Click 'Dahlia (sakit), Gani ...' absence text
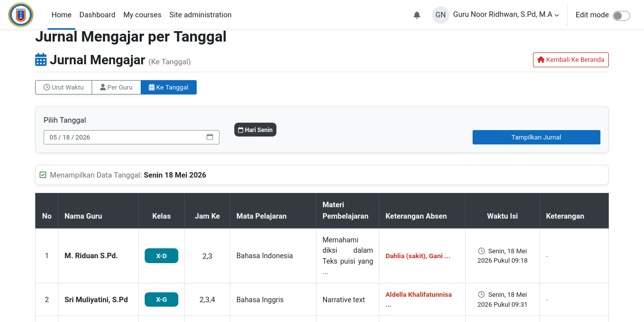 [418, 256]
